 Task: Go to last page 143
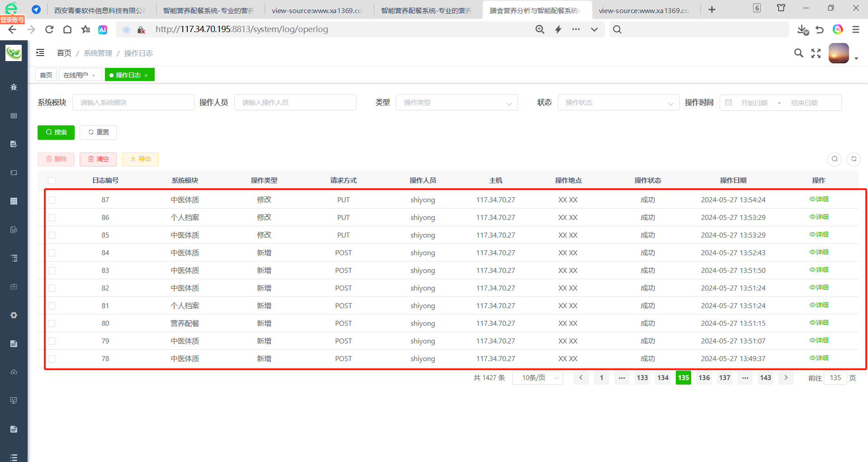765,377
